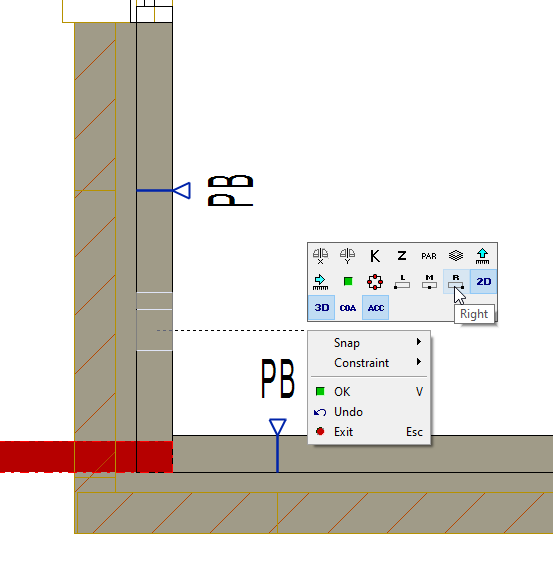This screenshot has height=576, width=553.
Task: Click the red-dotted circle points icon
Action: coord(375,282)
